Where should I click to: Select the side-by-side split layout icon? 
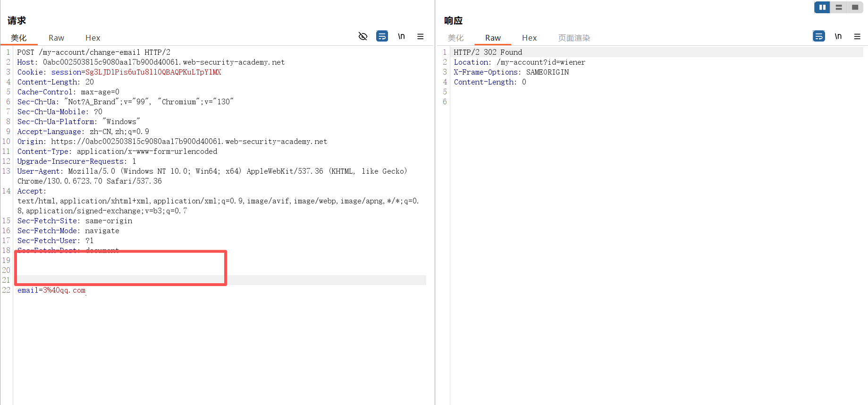(822, 7)
